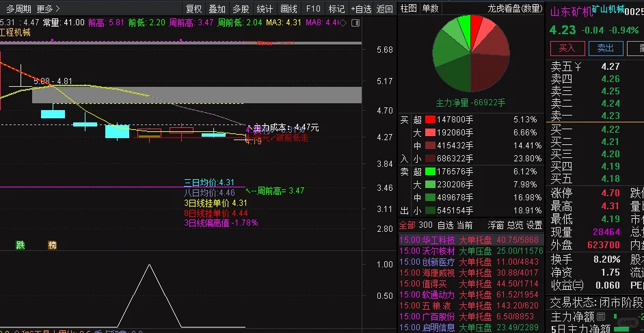Select 沃尔核材 row in order list
This screenshot has height=333, width=644.
[x=471, y=251]
